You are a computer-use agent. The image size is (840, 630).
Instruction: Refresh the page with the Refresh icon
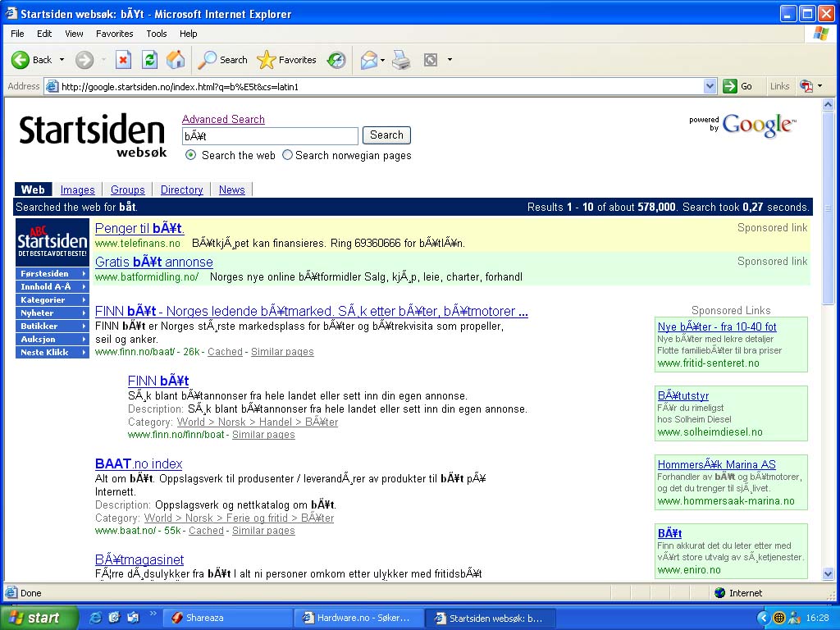[x=149, y=60]
